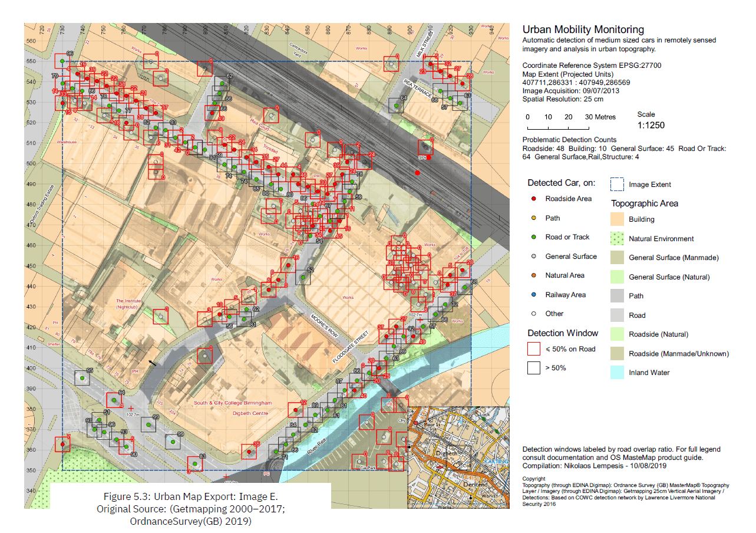Click the Figure 5.3 caption text
The height and width of the screenshot is (533, 756).
point(190,508)
